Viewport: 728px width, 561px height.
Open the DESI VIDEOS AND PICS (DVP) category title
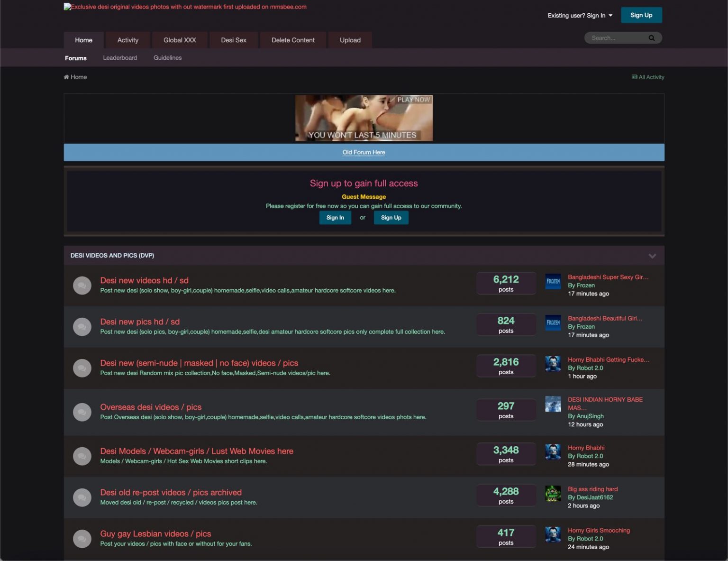pyautogui.click(x=112, y=256)
